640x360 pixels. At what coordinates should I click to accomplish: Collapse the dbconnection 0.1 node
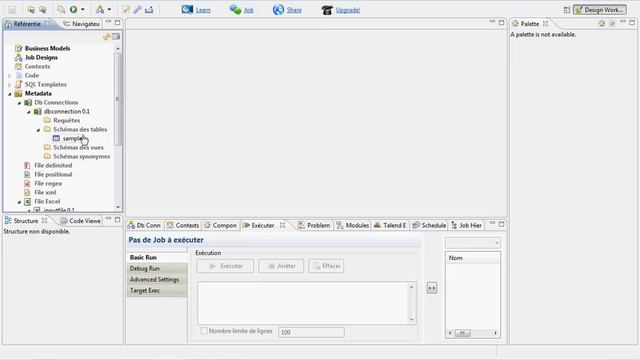point(29,111)
